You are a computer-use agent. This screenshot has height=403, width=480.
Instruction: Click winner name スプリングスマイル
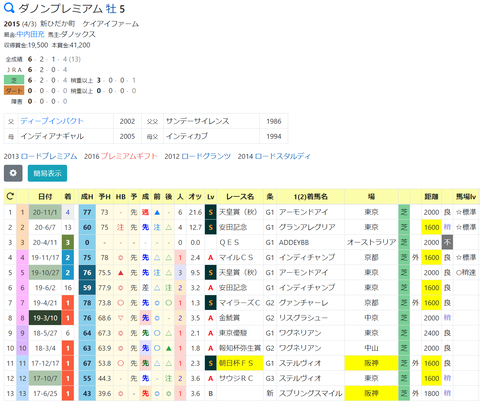[310, 393]
